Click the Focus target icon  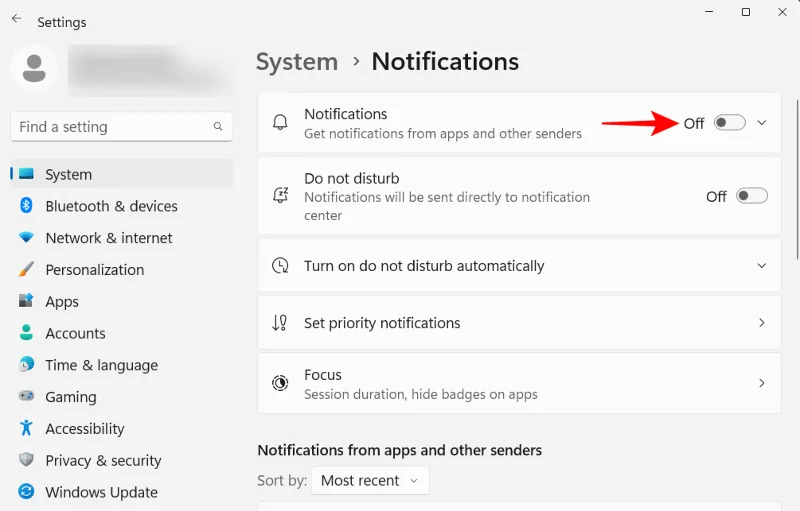click(x=280, y=383)
